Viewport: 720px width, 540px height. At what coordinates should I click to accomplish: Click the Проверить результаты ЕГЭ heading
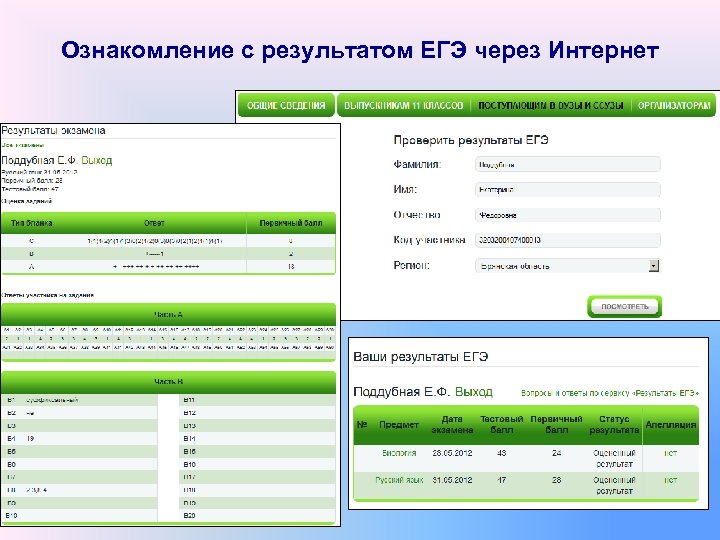pyautogui.click(x=471, y=140)
